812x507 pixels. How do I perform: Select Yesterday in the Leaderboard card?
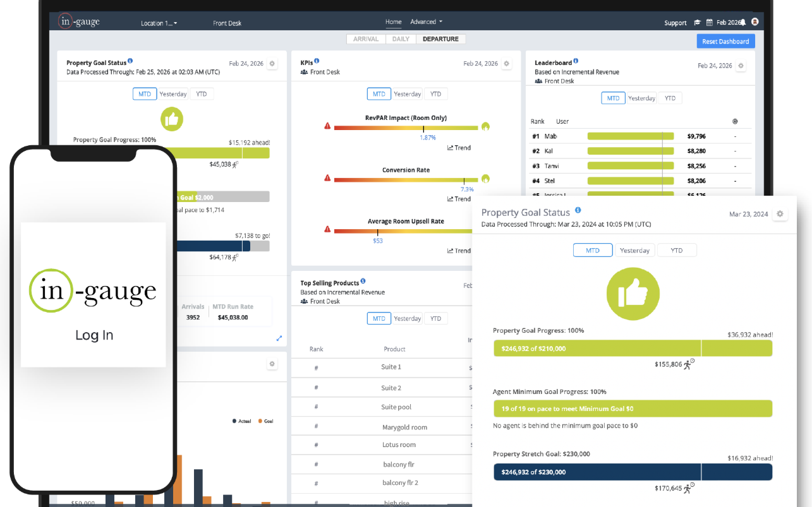[x=641, y=98]
